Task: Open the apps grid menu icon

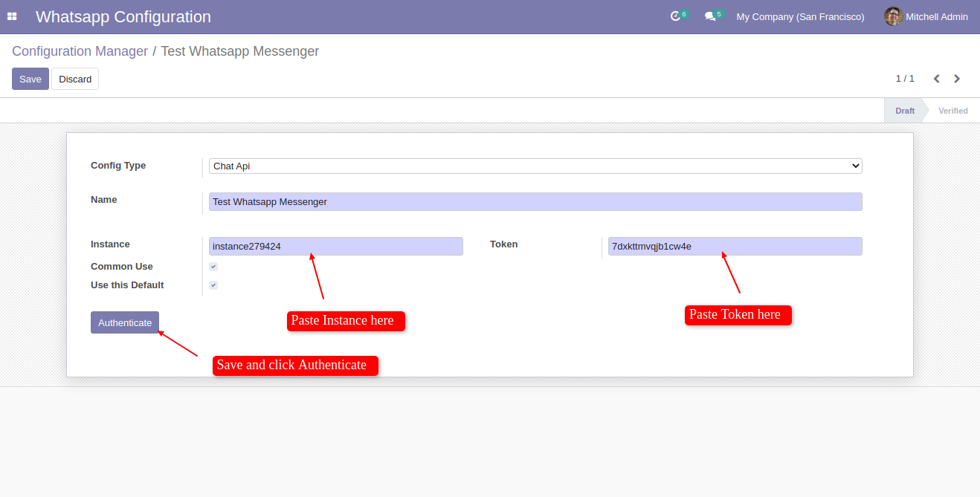Action: [12, 16]
